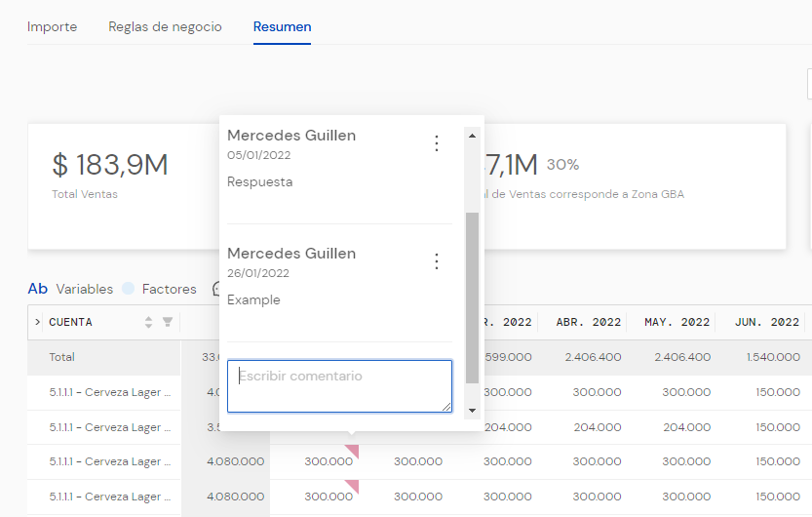Click the Factores blue circle indicator
The height and width of the screenshot is (517, 812).
[x=129, y=289]
